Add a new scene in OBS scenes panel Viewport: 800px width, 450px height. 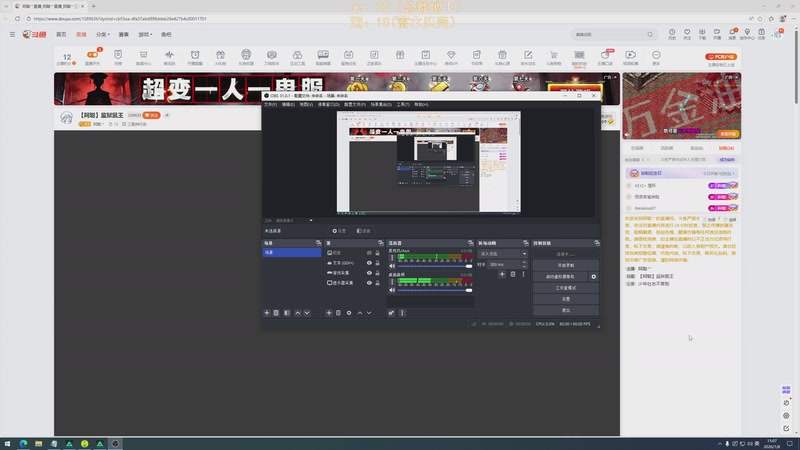[x=267, y=313]
